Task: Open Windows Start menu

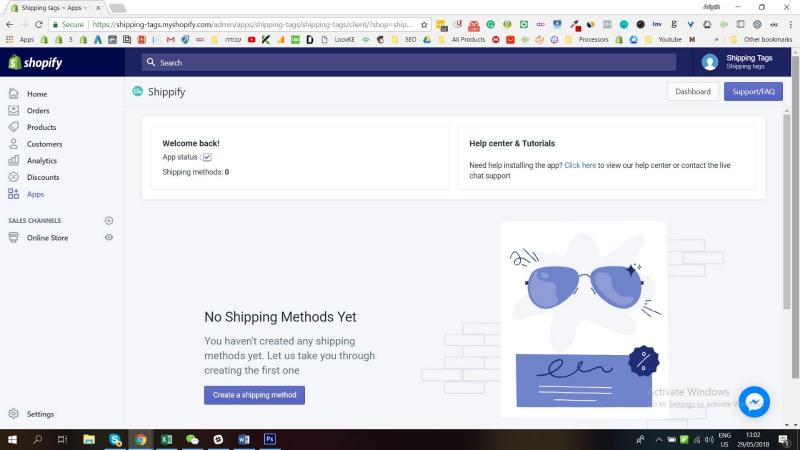Action: tap(12, 439)
